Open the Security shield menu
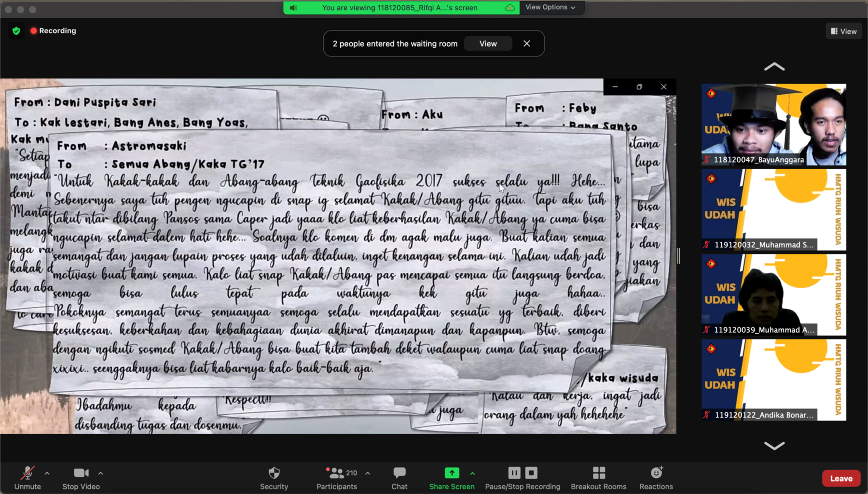This screenshot has width=868, height=494. (x=274, y=473)
